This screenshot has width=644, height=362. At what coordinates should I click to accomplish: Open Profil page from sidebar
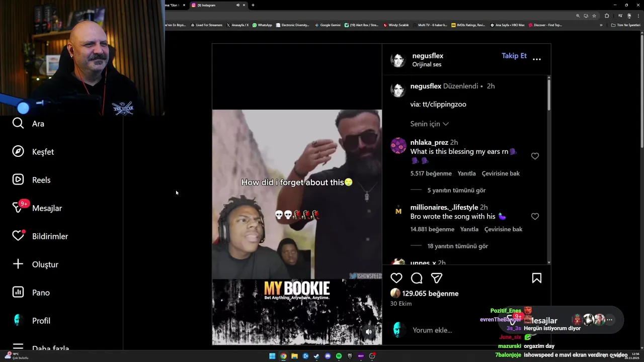pyautogui.click(x=31, y=321)
